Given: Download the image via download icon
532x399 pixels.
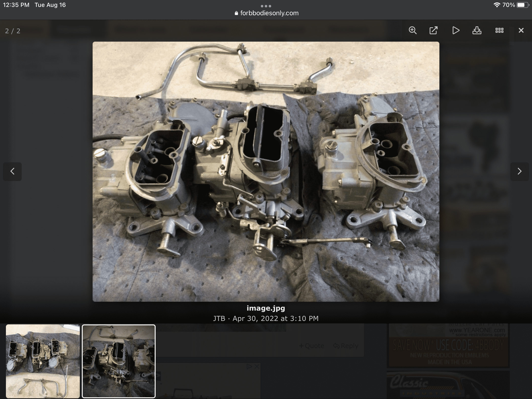Looking at the screenshot, I should pos(477,31).
